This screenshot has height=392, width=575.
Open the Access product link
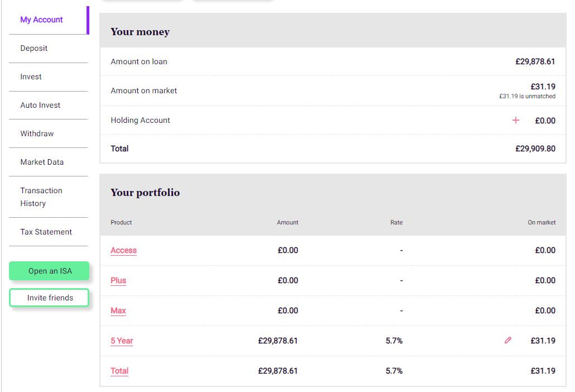click(x=123, y=250)
